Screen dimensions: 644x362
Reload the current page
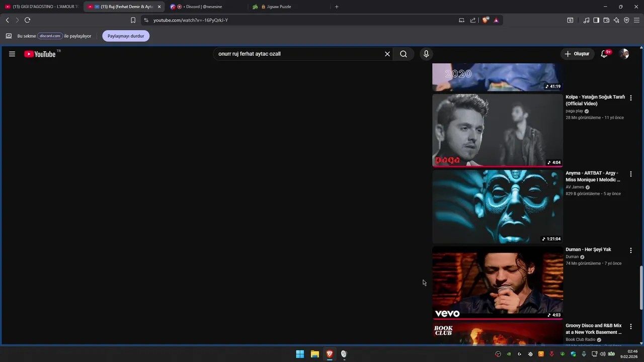tap(27, 20)
